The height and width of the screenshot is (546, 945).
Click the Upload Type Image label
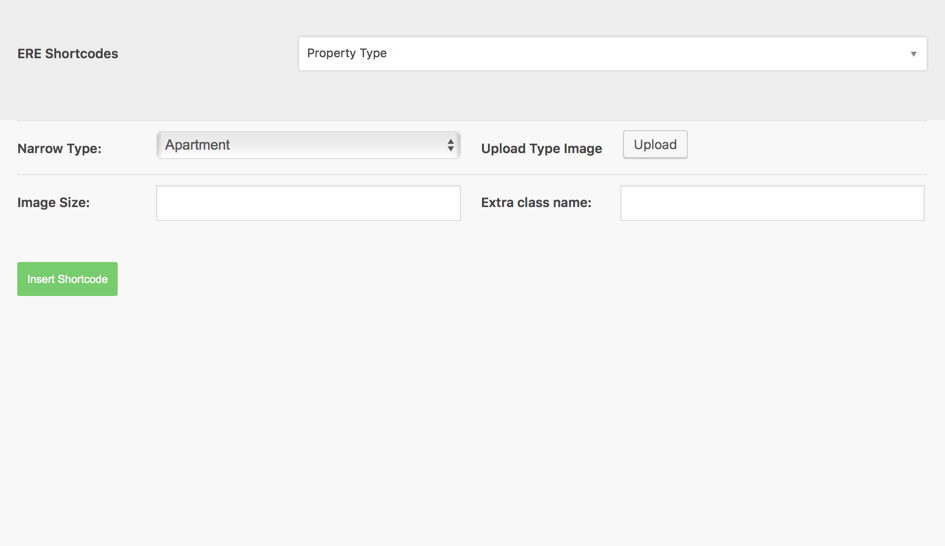541,149
